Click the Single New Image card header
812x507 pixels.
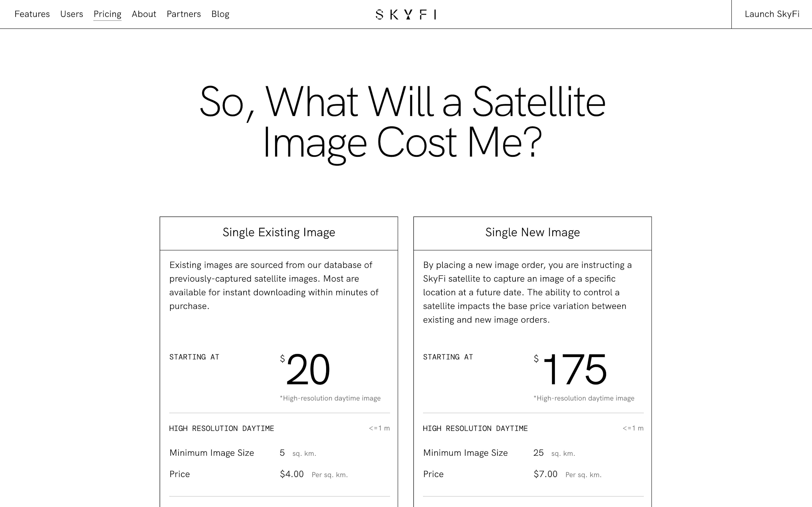coord(532,232)
